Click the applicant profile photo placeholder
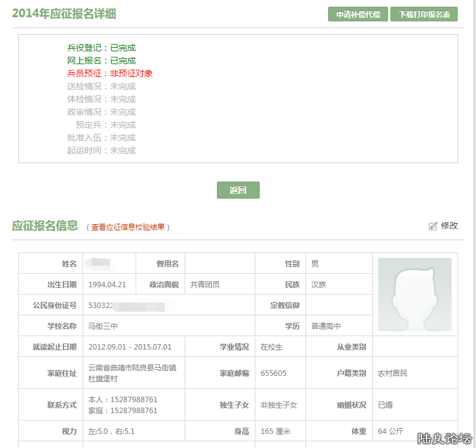Viewport: 476px width, 448px height. 415,295
